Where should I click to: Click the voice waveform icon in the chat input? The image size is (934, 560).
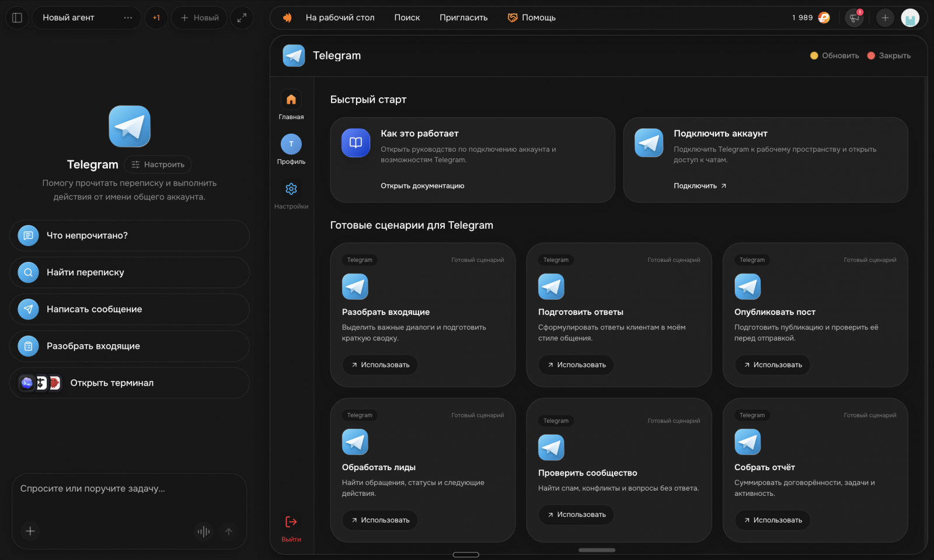(203, 531)
